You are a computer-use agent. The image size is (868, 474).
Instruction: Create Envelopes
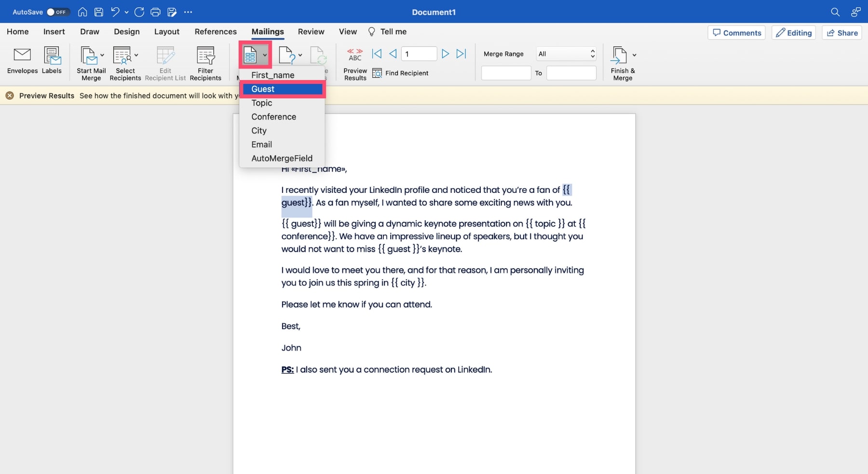[x=22, y=60]
